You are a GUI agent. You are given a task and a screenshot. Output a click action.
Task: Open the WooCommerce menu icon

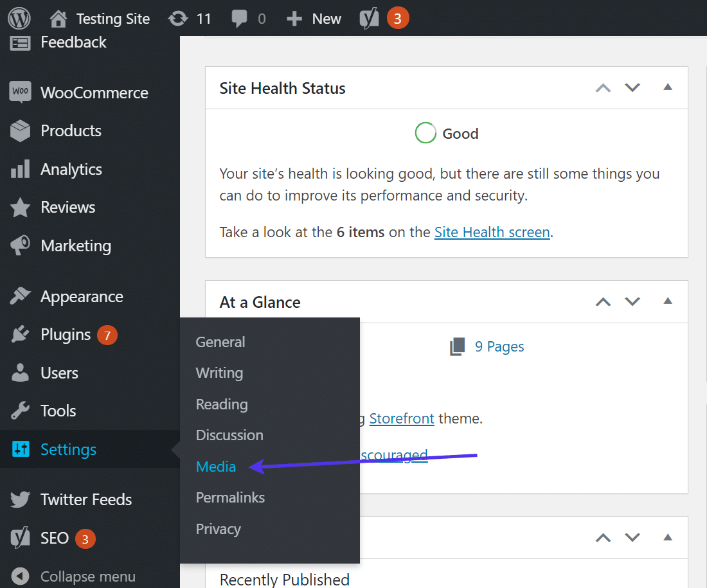coord(20,93)
